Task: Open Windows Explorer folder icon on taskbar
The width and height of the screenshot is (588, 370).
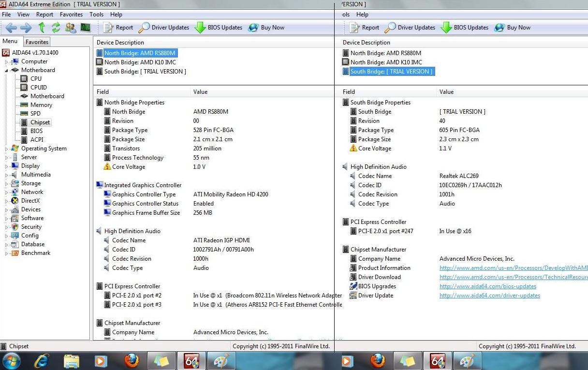Action: [x=71, y=361]
